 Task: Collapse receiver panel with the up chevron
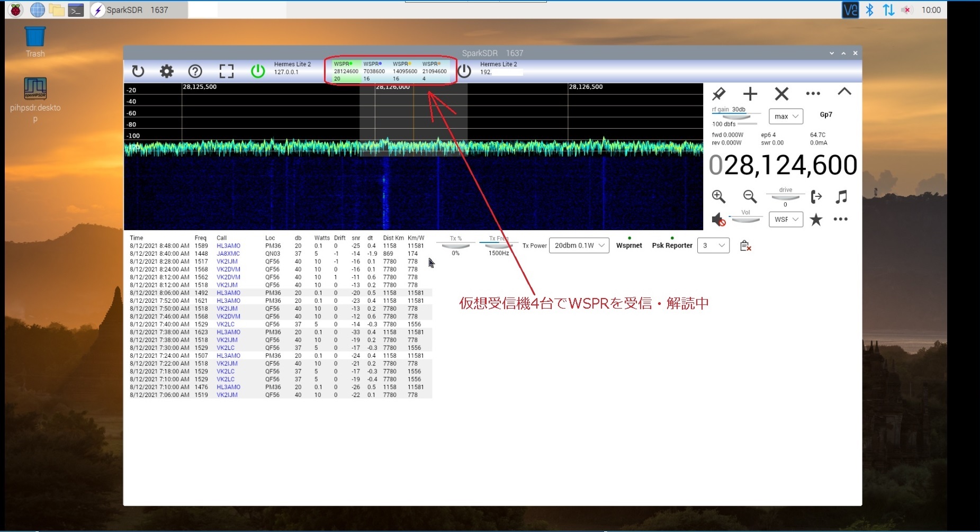[844, 92]
